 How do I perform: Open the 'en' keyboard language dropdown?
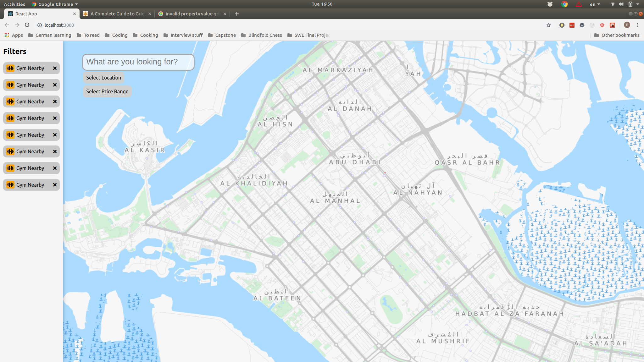[x=595, y=4]
